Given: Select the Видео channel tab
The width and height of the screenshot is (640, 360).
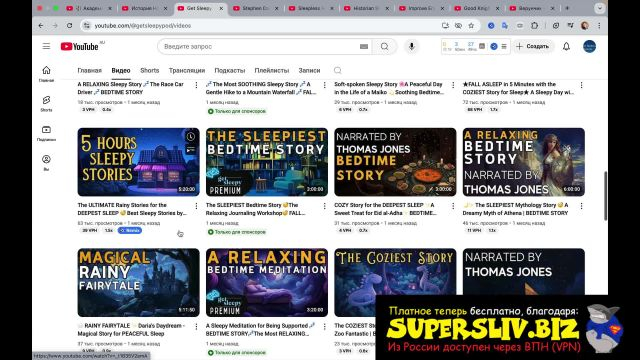Looking at the screenshot, I should click(x=121, y=70).
